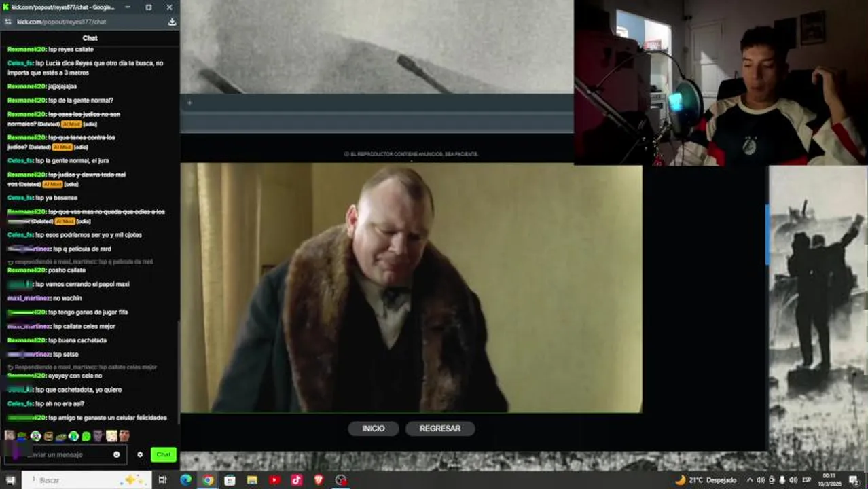Open Task View from the taskbar
The height and width of the screenshot is (489, 868).
[162, 480]
